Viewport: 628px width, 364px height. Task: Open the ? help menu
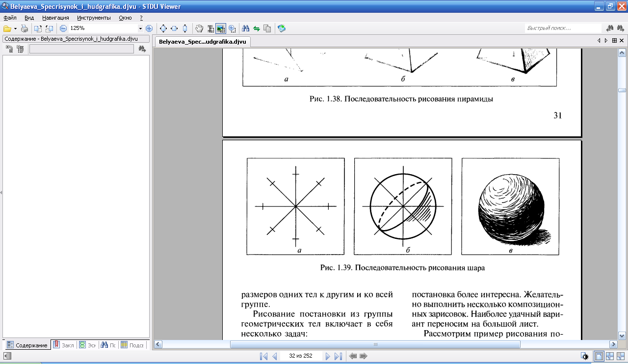141,18
